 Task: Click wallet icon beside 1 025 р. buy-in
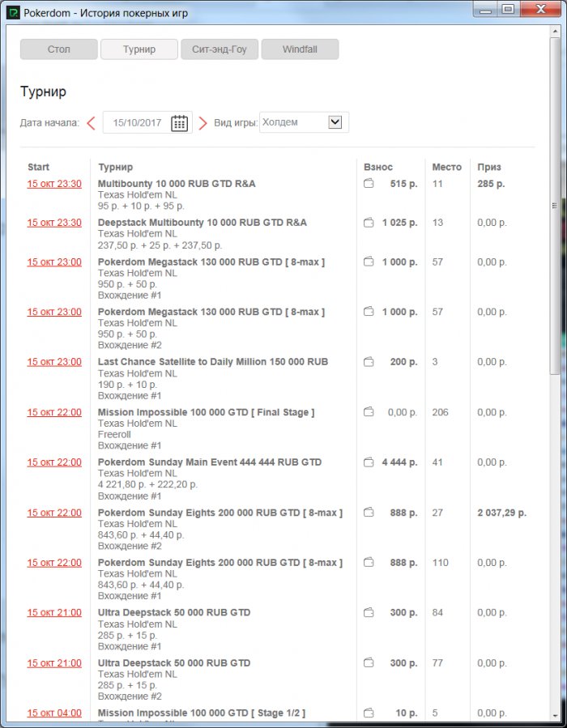369,223
